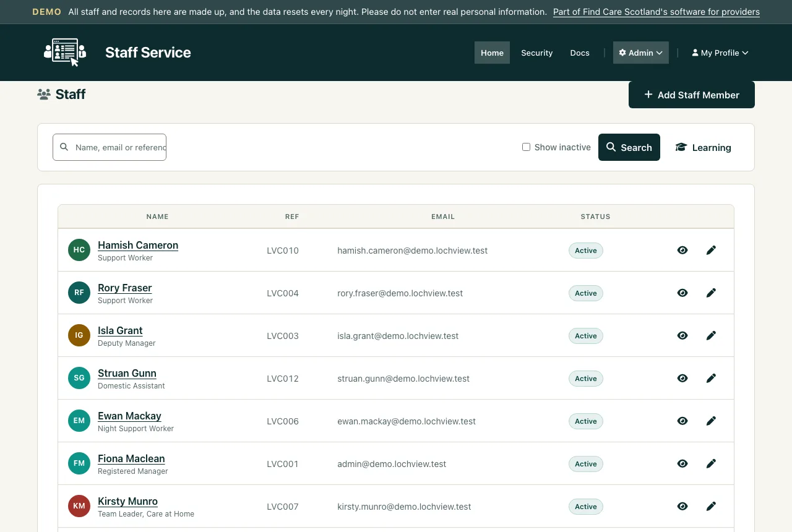Edit Fiona Maclean with pencil icon
The image size is (792, 532).
[711, 463]
